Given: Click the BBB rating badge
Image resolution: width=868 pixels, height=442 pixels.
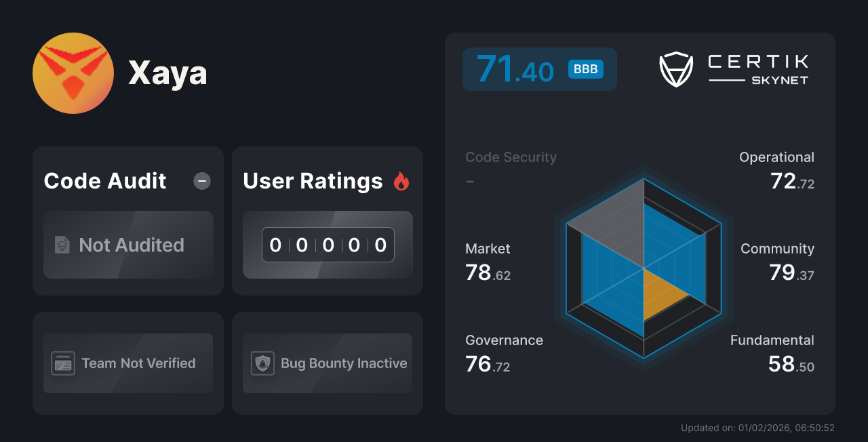Looking at the screenshot, I should point(585,68).
